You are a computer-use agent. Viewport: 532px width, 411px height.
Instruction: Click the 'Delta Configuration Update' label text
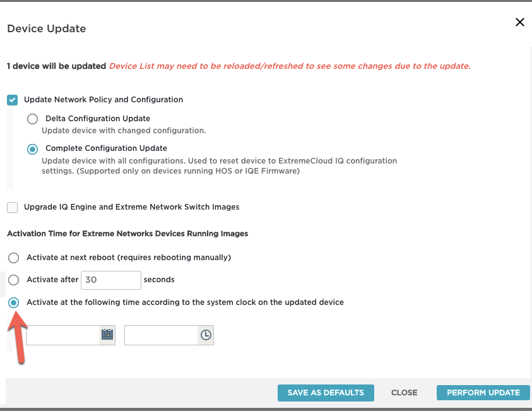[x=98, y=119]
